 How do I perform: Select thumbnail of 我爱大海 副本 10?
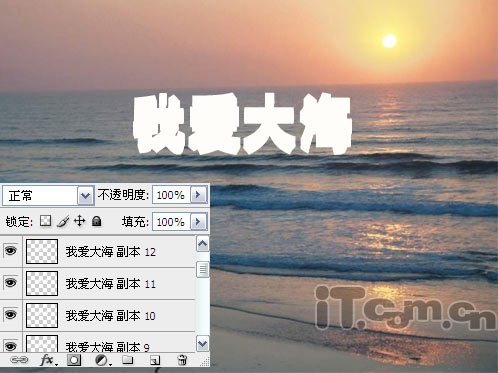pos(42,315)
